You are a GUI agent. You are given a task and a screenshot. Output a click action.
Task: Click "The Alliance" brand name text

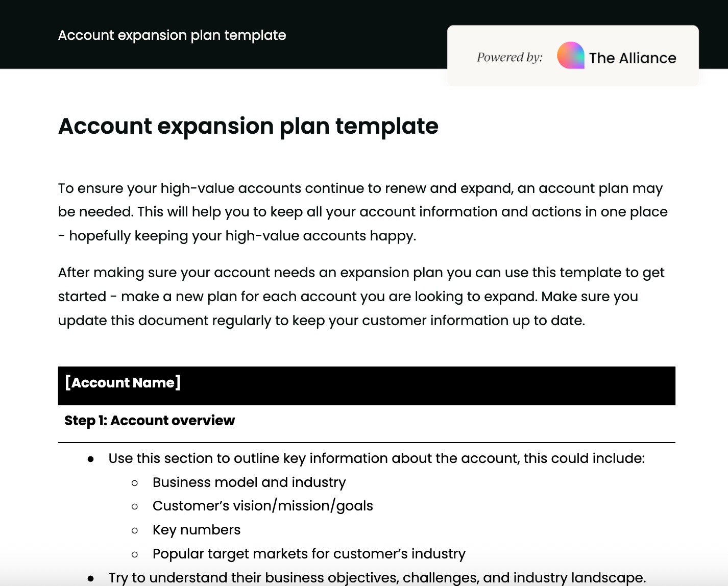click(x=633, y=58)
